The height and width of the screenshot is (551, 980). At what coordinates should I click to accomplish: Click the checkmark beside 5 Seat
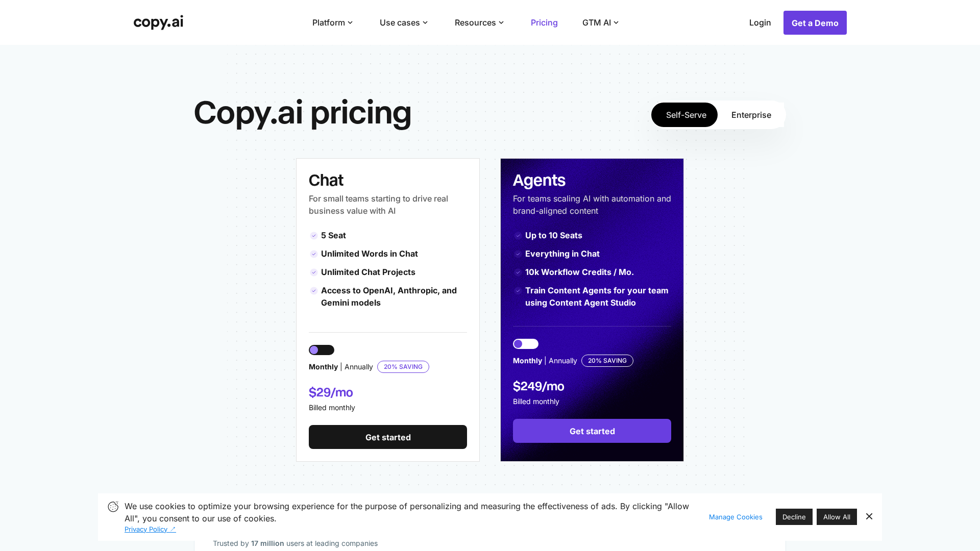pos(314,236)
